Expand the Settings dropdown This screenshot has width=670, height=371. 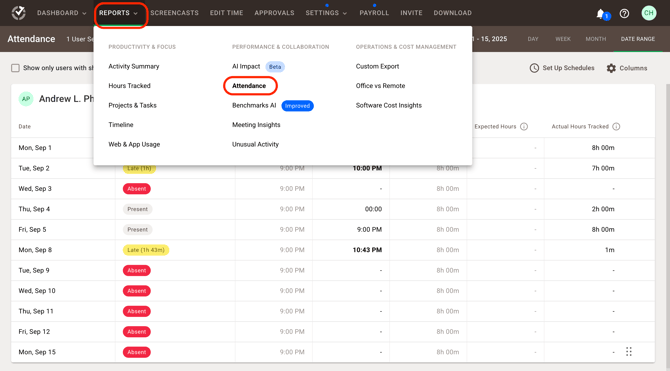pos(326,13)
